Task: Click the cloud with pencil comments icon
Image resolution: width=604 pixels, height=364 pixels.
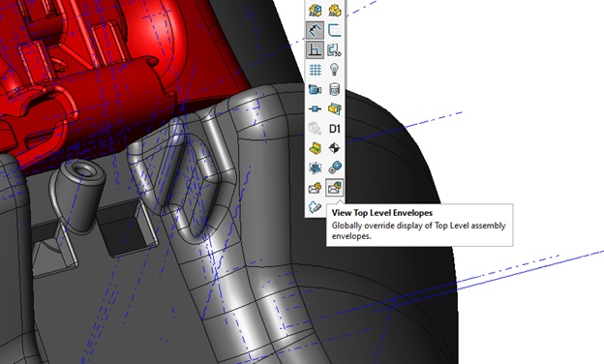Action: pos(316,207)
